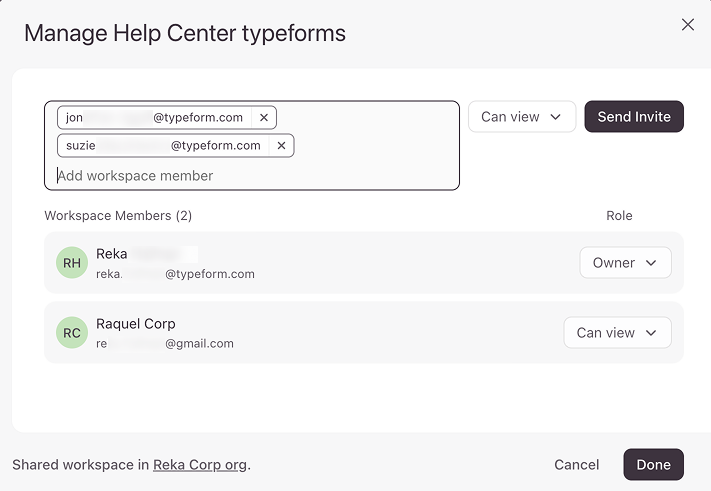
Task: Change Raquel Corp's Can view role dropdown
Action: coord(617,333)
